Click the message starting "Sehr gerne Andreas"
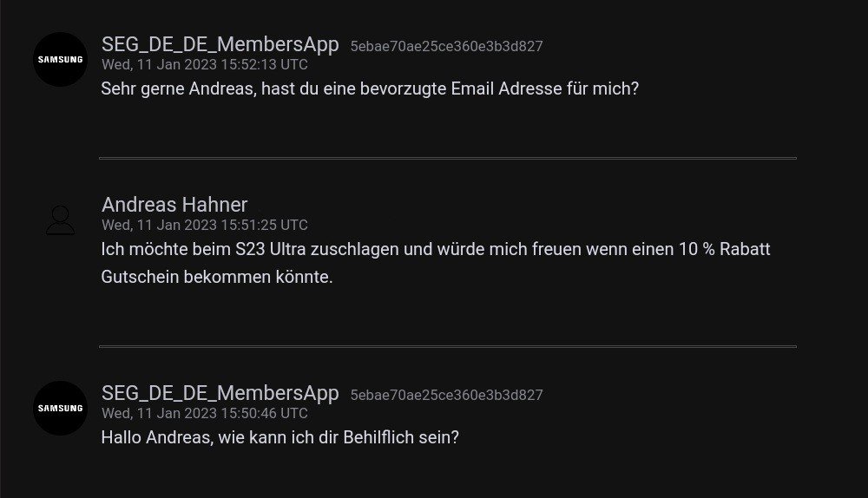Viewport: 868px width, 498px height. 370,88
